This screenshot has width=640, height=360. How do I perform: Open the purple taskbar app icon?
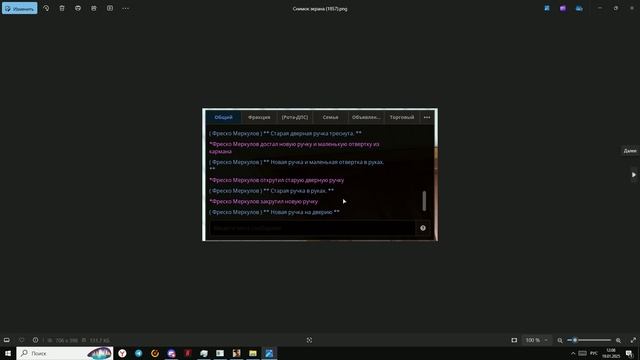[171, 353]
